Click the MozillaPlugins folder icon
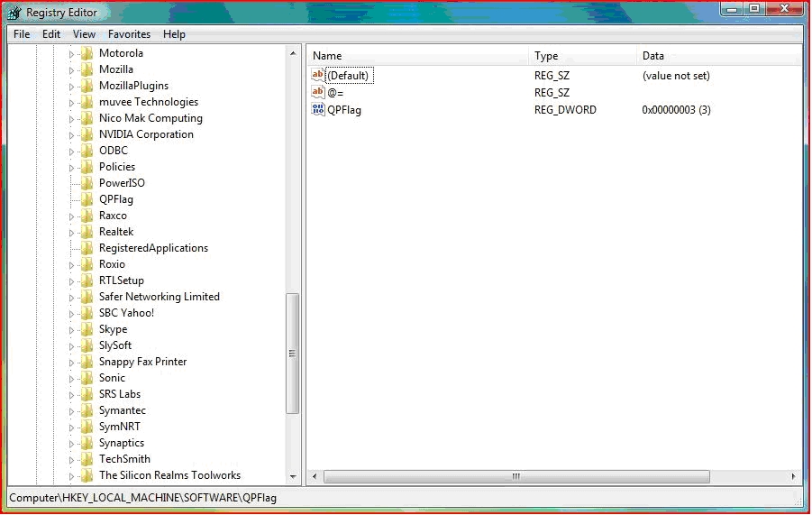Image resolution: width=812 pixels, height=515 pixels. point(87,86)
